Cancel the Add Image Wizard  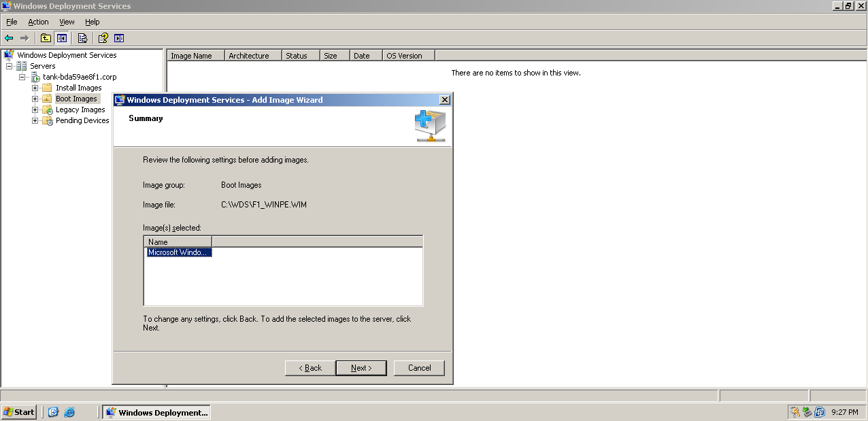pos(419,368)
